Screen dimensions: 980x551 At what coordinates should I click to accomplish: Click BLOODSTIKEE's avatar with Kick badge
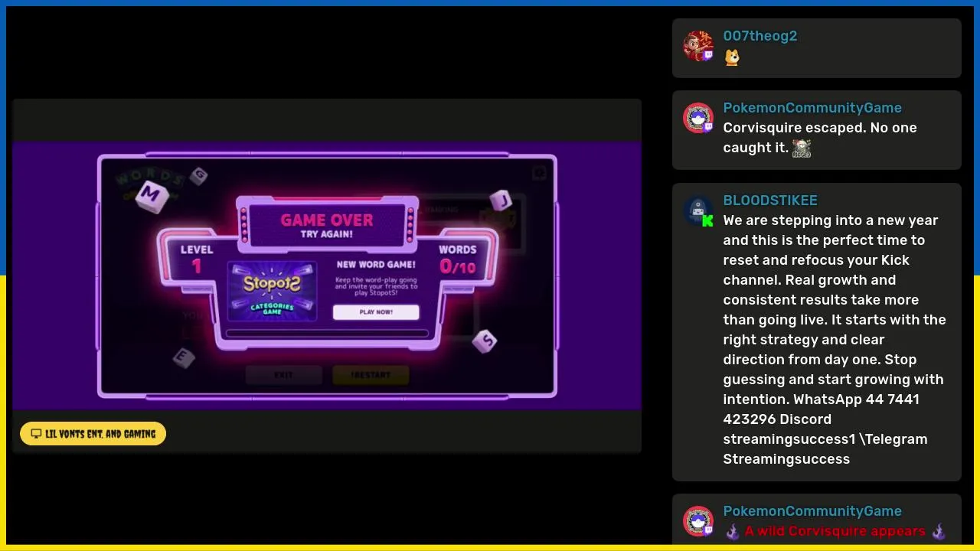coord(697,210)
